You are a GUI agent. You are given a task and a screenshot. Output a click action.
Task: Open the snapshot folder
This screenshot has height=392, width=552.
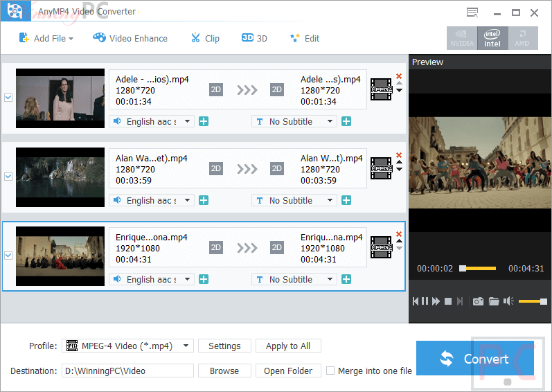[x=494, y=301]
